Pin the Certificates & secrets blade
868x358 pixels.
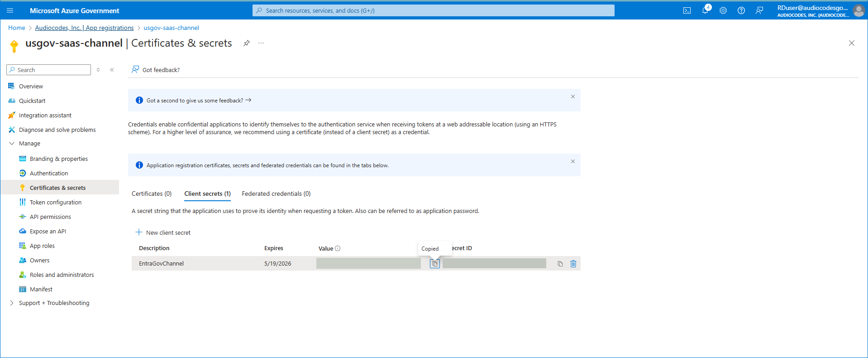coord(247,43)
